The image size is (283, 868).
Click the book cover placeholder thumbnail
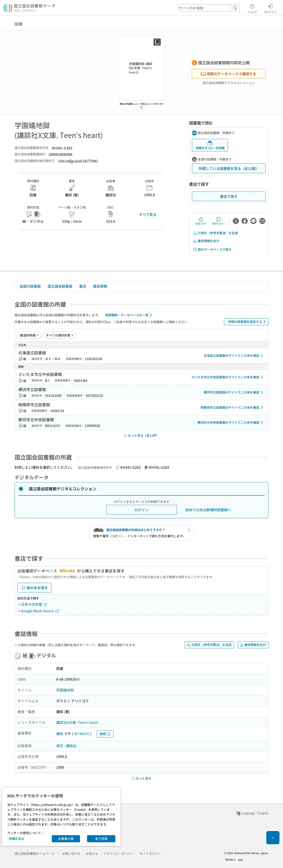141,68
